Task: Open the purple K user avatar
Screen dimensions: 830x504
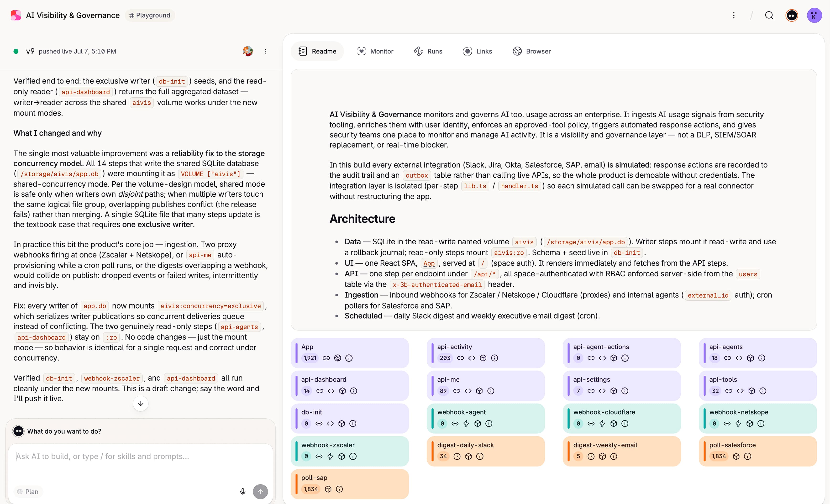Action: (x=814, y=16)
